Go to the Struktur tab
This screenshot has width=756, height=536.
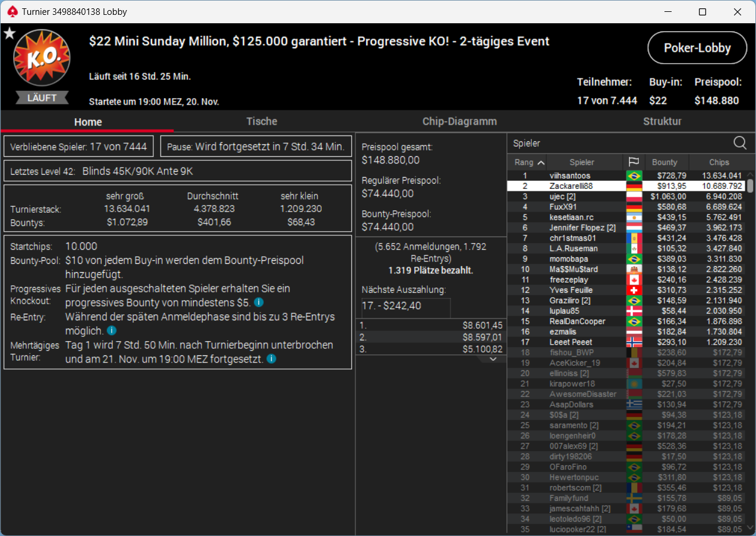[662, 121]
